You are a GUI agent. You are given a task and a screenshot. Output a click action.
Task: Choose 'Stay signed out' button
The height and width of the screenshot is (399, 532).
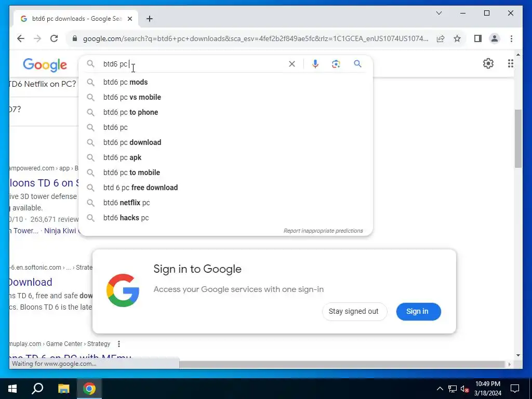point(354,312)
